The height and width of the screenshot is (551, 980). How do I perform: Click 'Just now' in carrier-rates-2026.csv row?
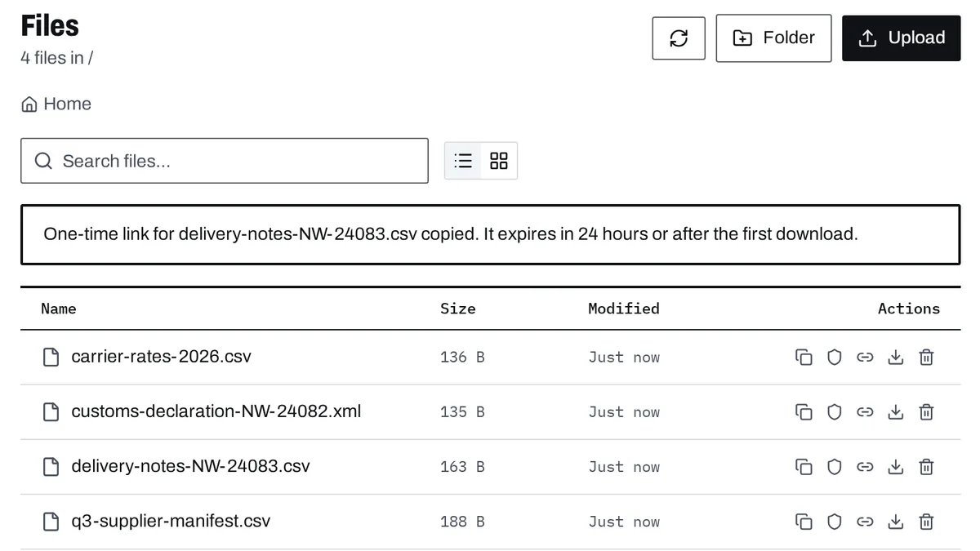624,357
